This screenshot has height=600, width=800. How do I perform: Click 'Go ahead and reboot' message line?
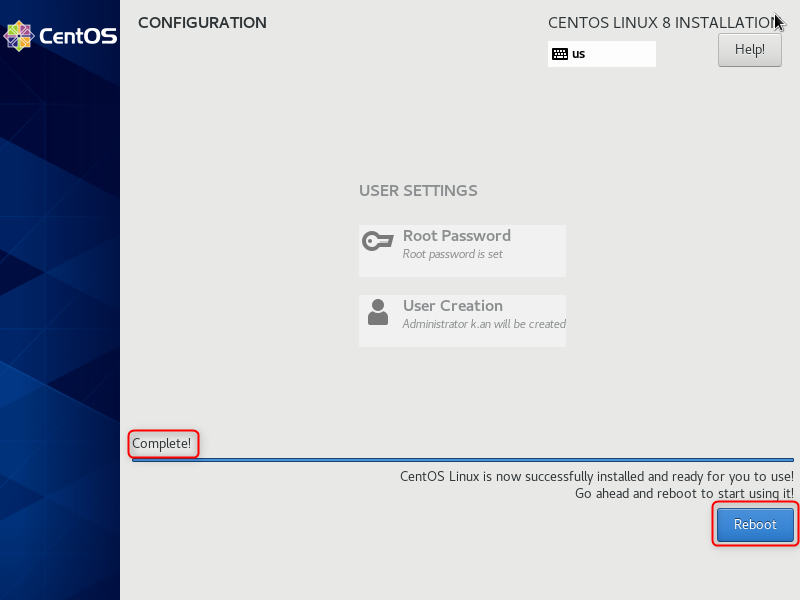coord(684,493)
